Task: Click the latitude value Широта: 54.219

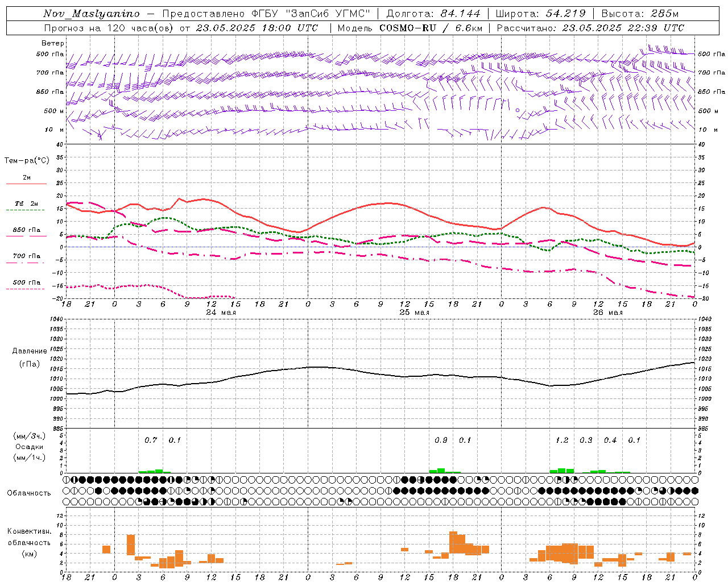Action: pos(540,14)
